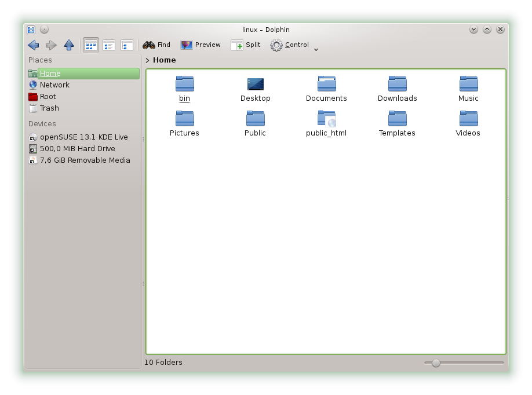The height and width of the screenshot is (395, 532).
Task: Open the Find search tool
Action: tap(156, 45)
